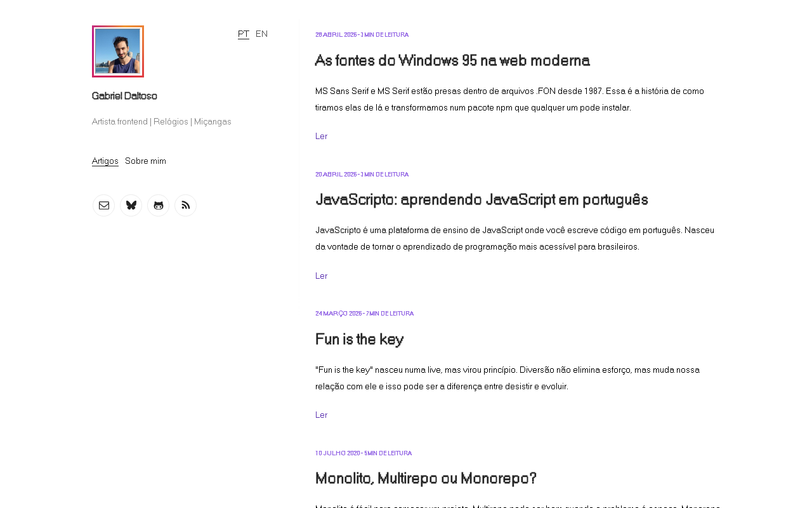
Task: Open the 'Fun is the key' article title
Action: click(x=360, y=339)
